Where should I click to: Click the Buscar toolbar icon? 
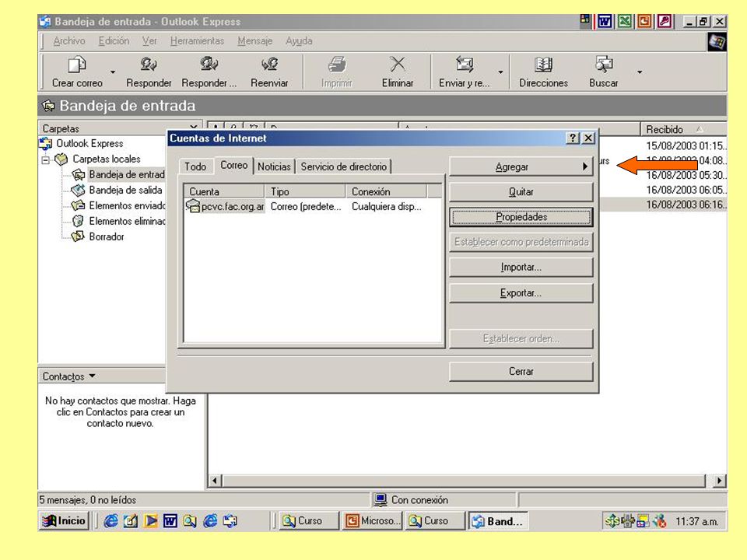tap(604, 65)
